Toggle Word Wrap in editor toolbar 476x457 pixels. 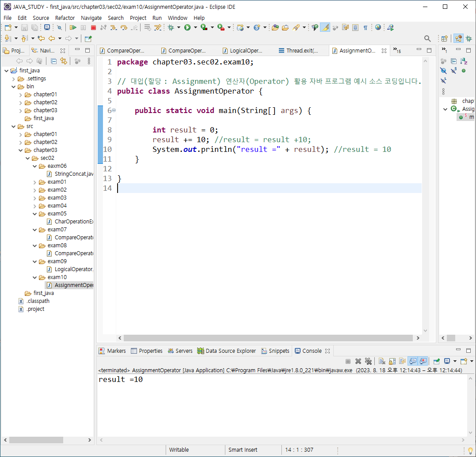pos(346,27)
